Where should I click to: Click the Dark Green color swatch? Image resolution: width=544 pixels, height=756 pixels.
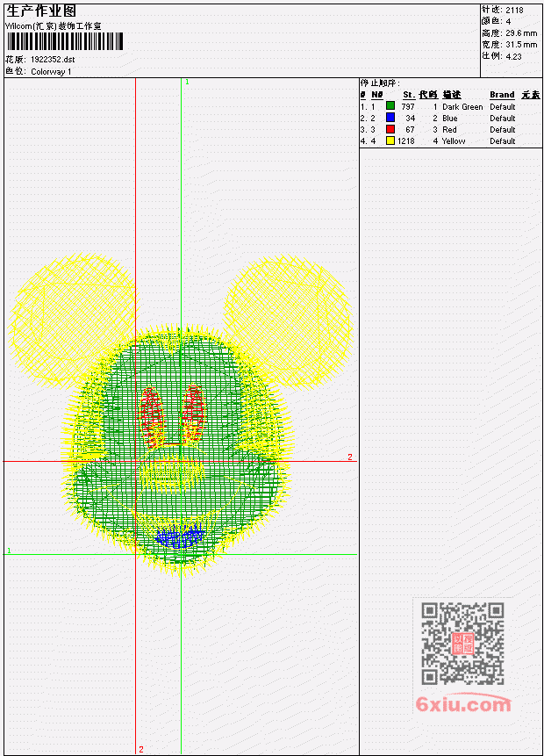click(x=390, y=106)
